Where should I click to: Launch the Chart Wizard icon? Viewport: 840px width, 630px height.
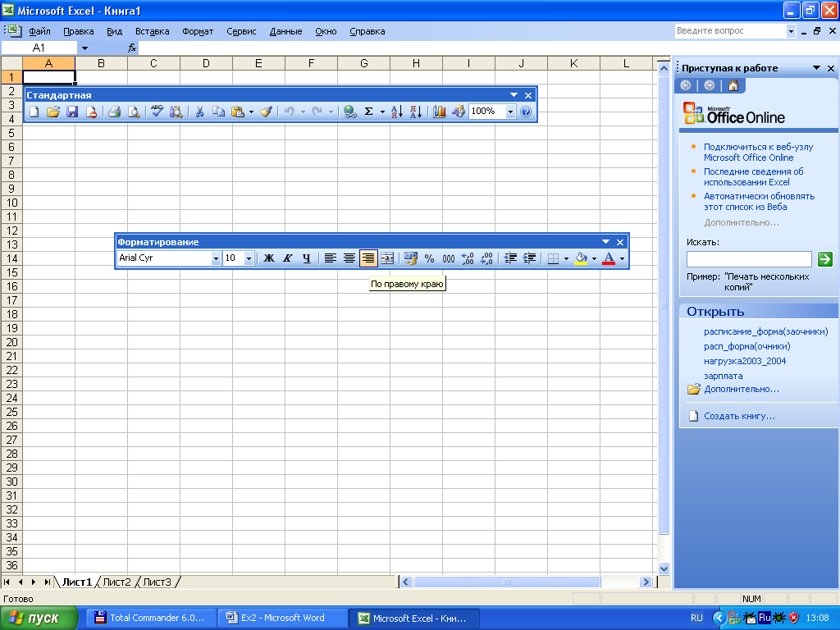(440, 112)
